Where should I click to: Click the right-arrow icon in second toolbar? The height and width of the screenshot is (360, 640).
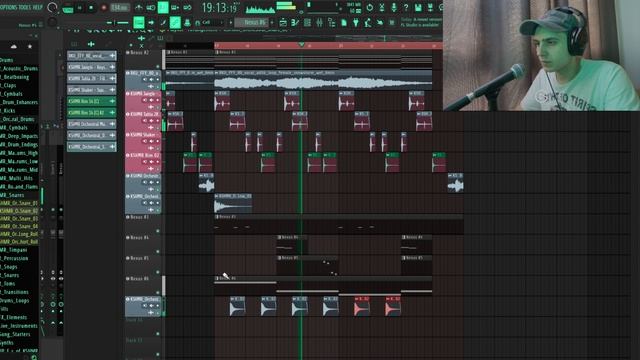point(151,22)
